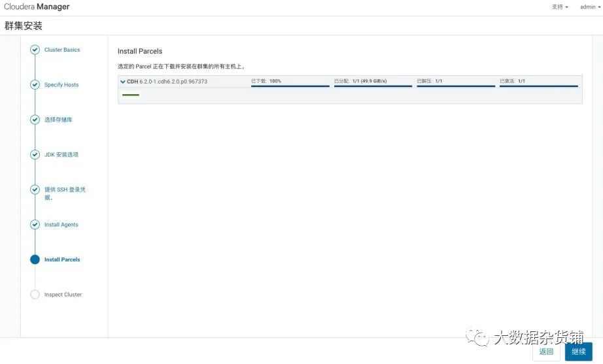Click the SSH 登录凭据 checkmark step icon
The image size is (603, 364).
(x=35, y=190)
